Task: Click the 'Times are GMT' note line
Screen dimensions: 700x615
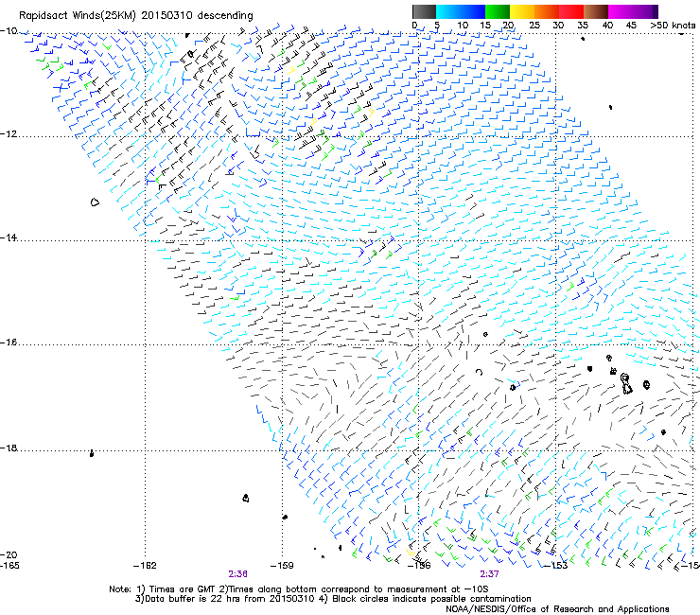Action: (299, 589)
